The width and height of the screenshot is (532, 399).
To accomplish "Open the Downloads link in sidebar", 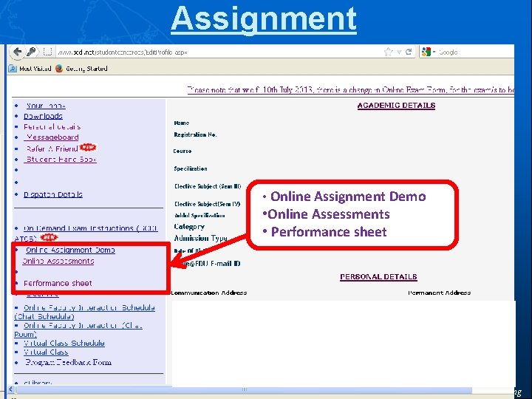I will click(x=43, y=116).
